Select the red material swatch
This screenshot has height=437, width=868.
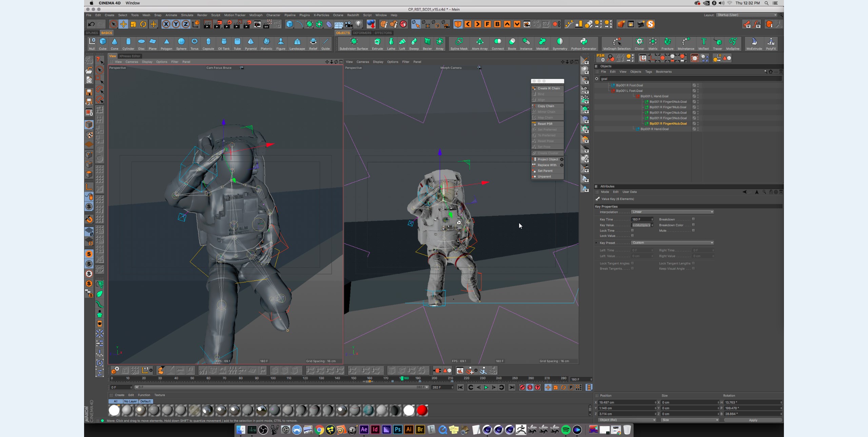pyautogui.click(x=422, y=410)
